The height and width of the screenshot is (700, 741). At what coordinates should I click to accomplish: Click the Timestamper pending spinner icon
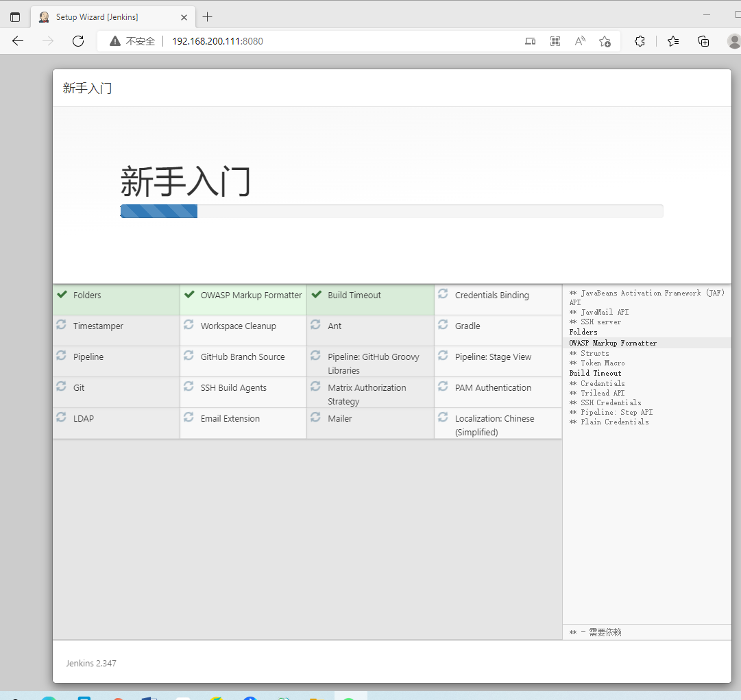pos(61,324)
